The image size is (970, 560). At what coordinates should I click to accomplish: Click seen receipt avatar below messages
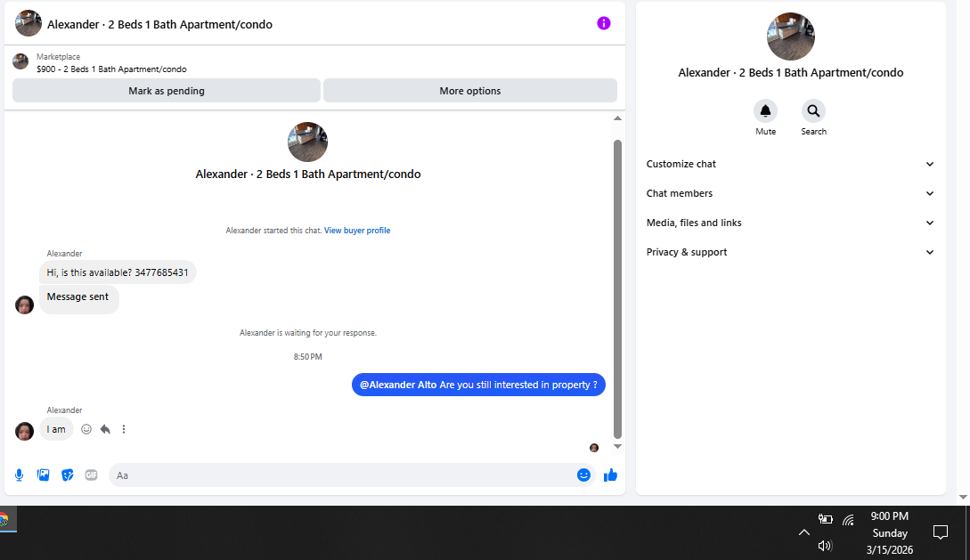click(x=594, y=448)
